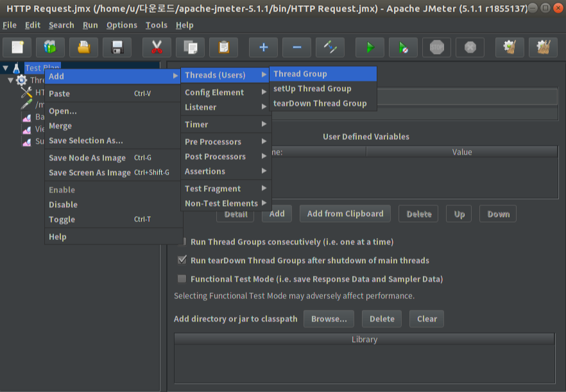Click Save Selection As... entry

click(x=113, y=141)
